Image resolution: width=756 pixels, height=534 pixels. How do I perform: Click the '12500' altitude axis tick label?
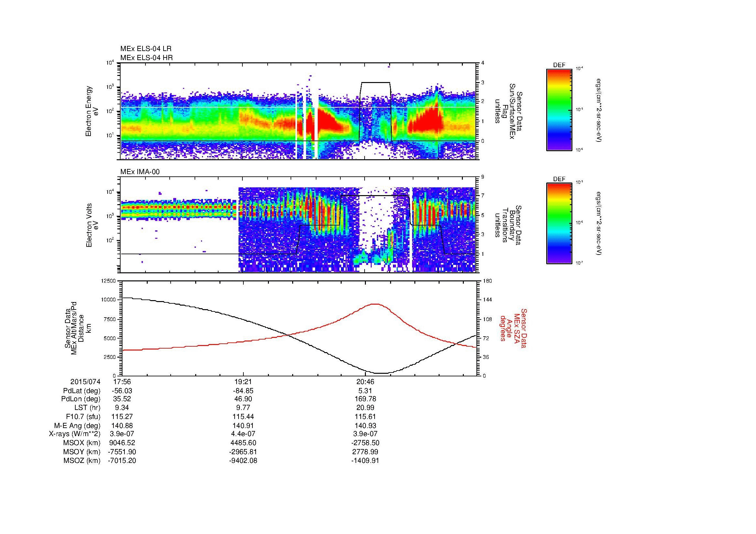(108, 281)
